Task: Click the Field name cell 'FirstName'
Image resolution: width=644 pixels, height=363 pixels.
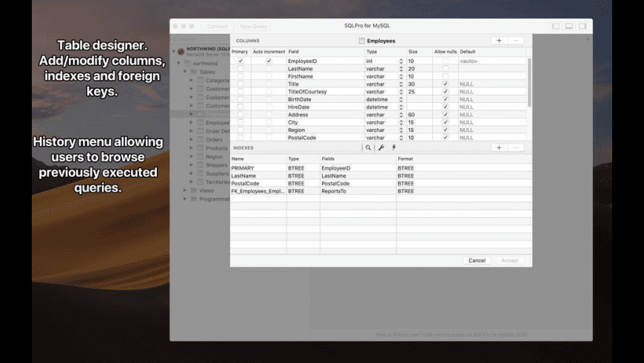Action: pos(301,76)
